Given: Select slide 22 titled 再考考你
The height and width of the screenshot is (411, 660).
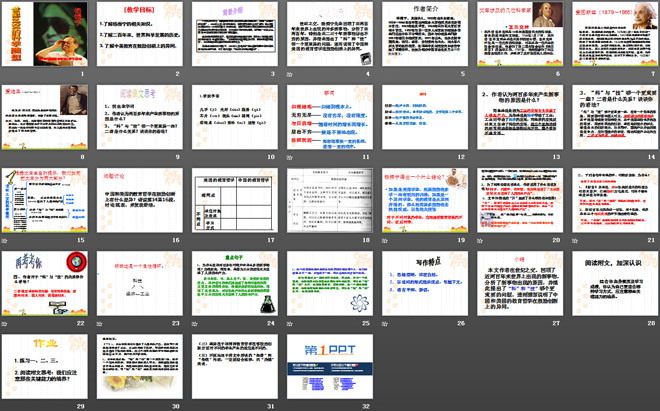Looking at the screenshot, I should (45, 283).
